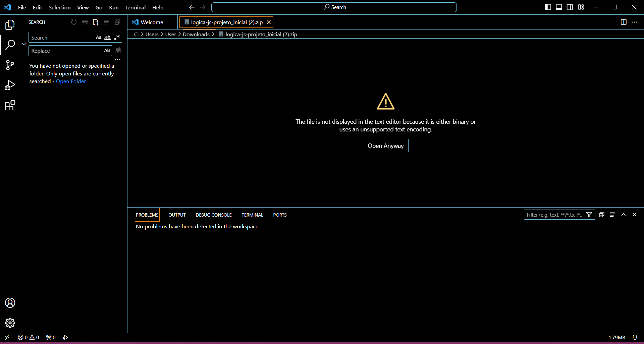Open remote window status bar icon
This screenshot has width=644, height=344.
[7, 337]
